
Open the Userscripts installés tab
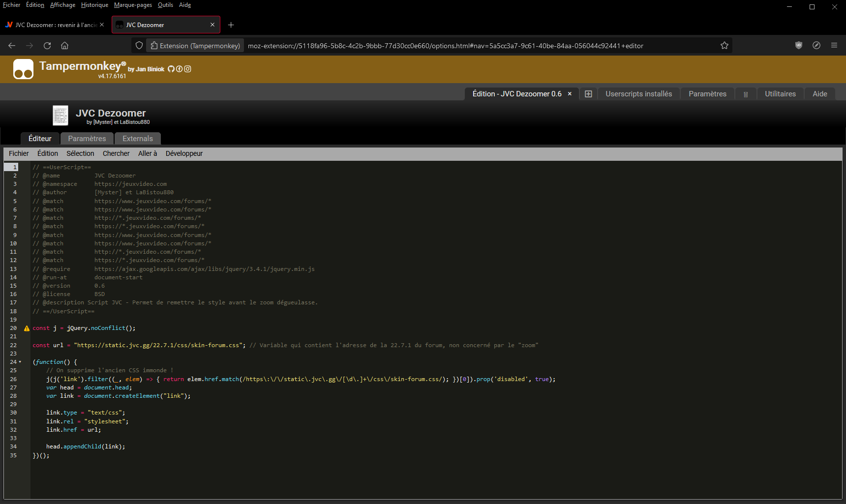point(638,94)
